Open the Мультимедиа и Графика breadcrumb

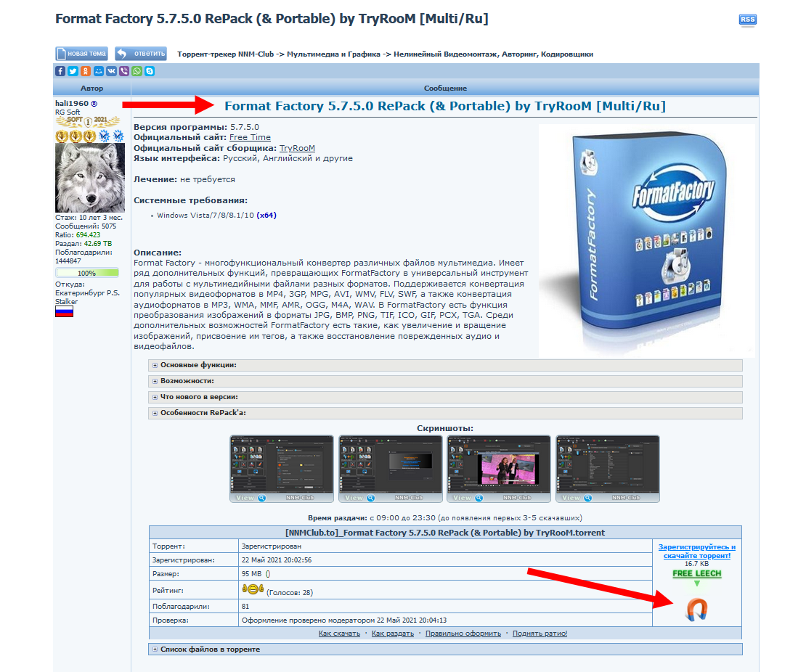[x=333, y=54]
